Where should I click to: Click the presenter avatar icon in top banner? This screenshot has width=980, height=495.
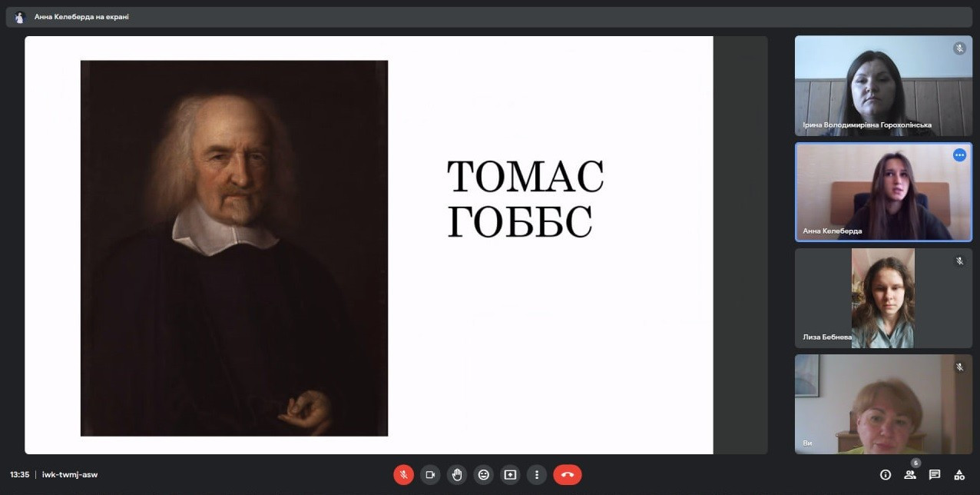tap(20, 17)
